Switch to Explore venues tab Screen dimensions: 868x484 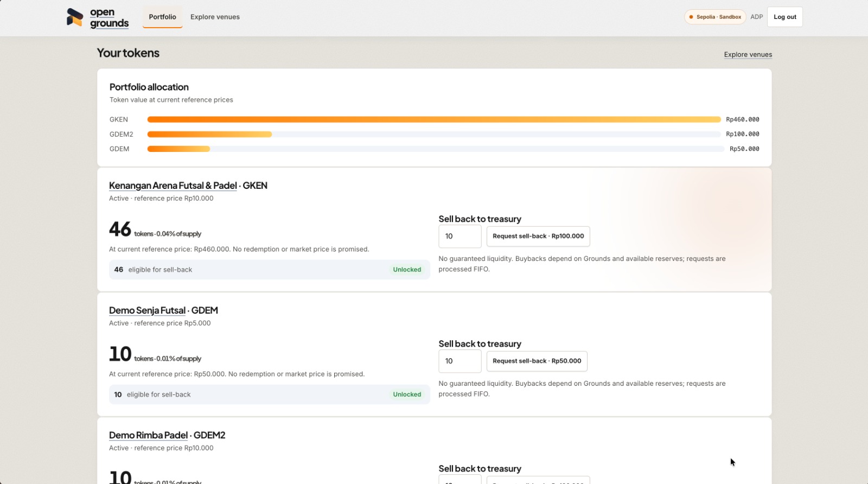(215, 17)
